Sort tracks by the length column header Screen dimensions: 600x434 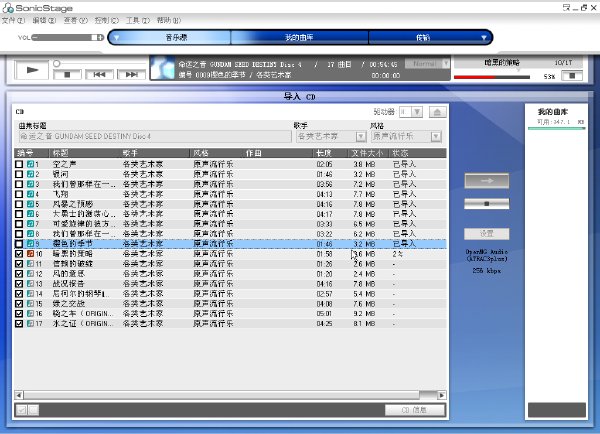click(x=331, y=153)
